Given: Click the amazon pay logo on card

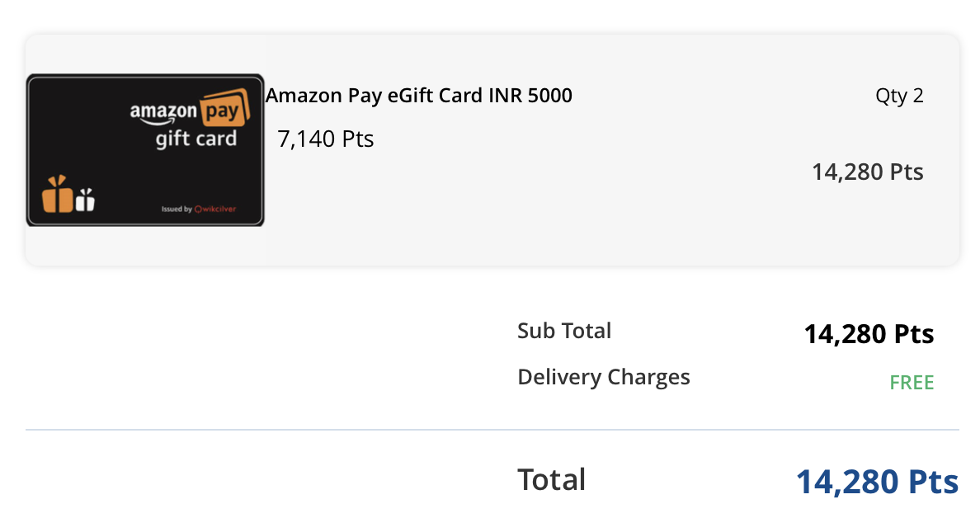Looking at the screenshot, I should pyautogui.click(x=190, y=108).
